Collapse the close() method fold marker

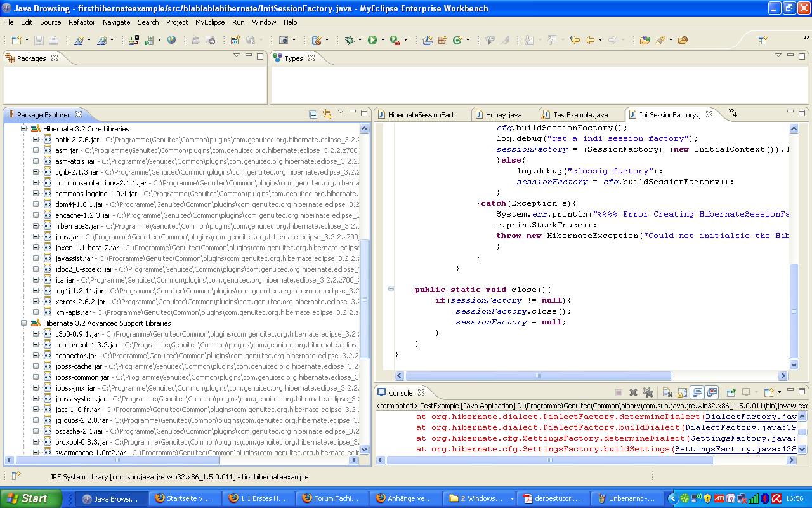[x=391, y=289]
